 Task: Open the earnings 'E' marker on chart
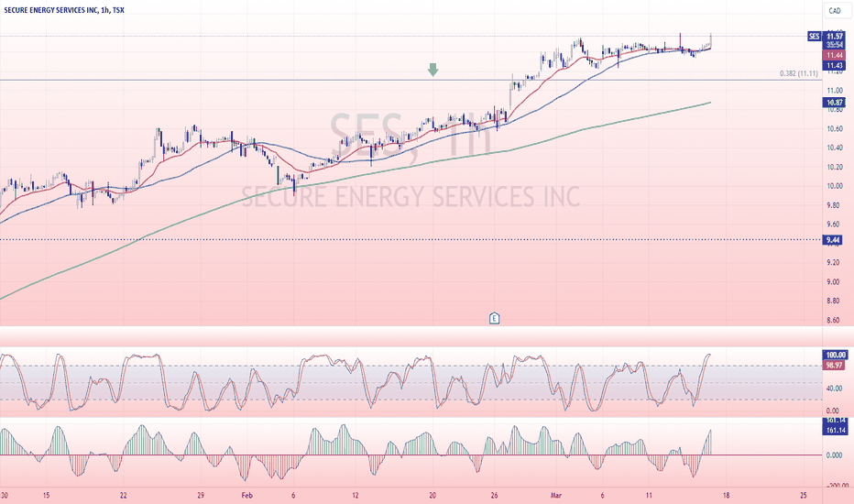tap(494, 318)
